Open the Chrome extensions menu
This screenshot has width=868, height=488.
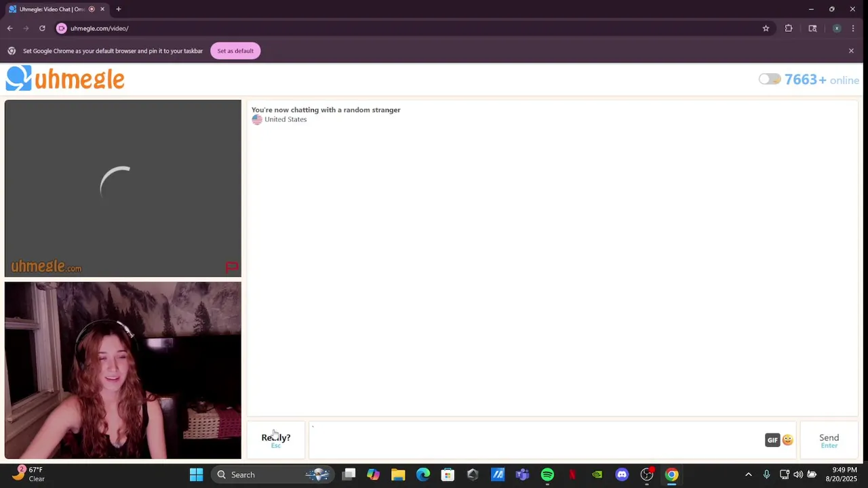click(x=789, y=28)
